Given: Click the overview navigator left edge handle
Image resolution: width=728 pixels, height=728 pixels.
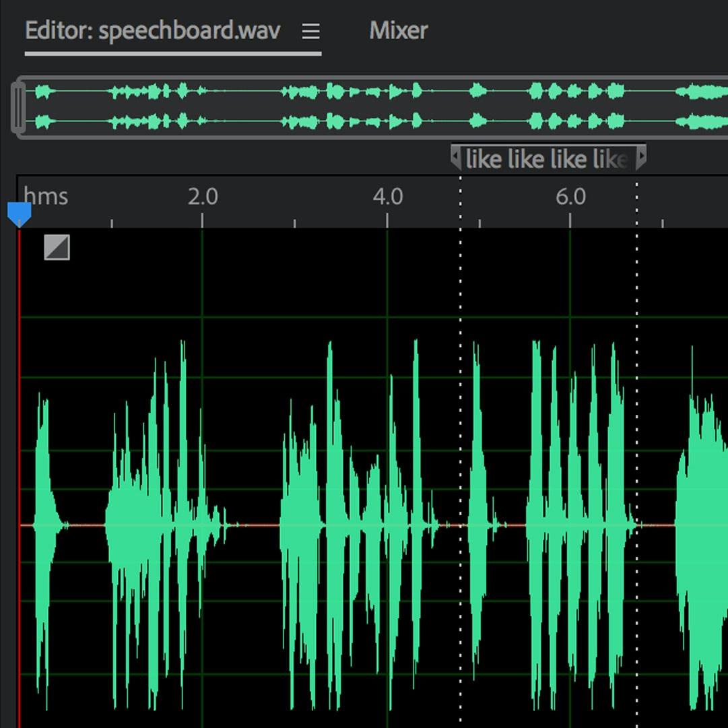Looking at the screenshot, I should point(18,107).
